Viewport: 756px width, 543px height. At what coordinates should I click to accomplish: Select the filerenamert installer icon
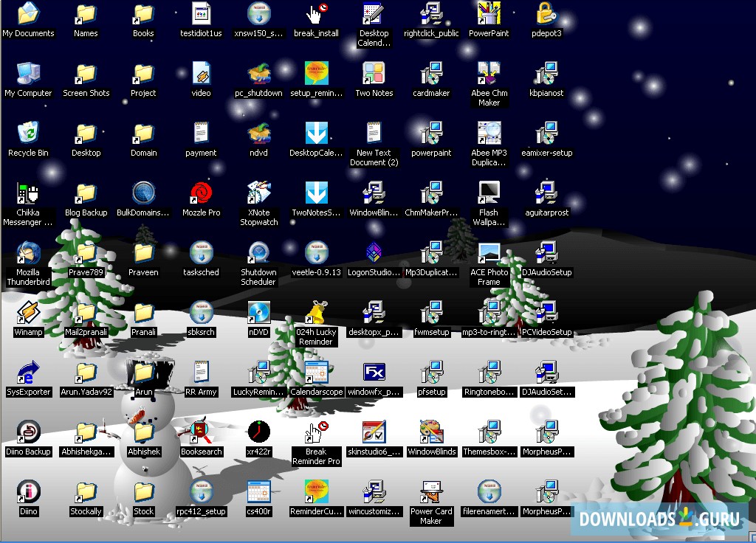point(489,491)
